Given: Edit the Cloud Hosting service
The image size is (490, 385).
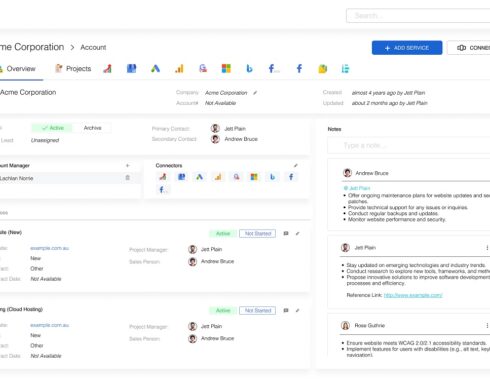Looking at the screenshot, I should [x=297, y=310].
